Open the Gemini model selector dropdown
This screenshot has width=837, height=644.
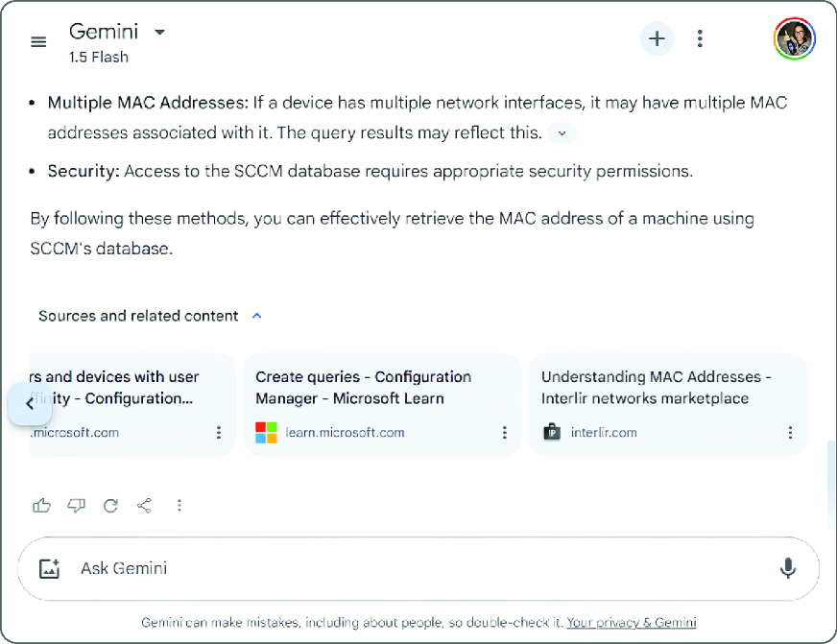159,32
